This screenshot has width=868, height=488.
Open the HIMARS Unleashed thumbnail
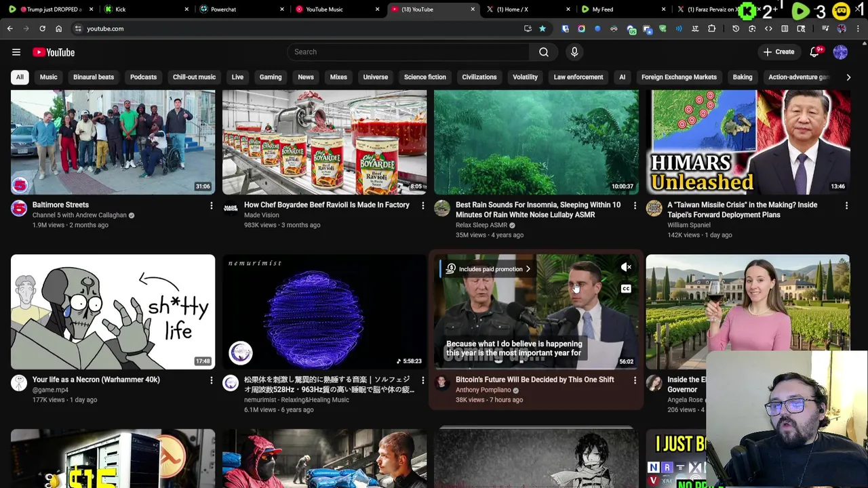[x=747, y=142]
